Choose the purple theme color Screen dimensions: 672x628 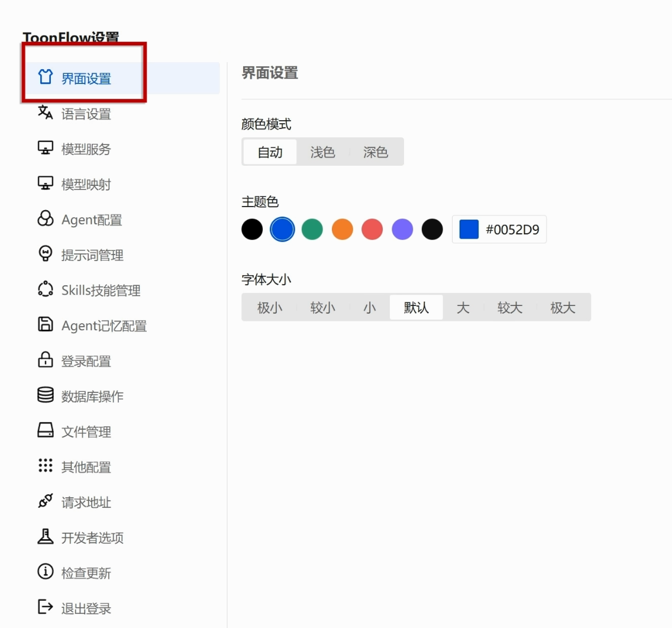[402, 230]
